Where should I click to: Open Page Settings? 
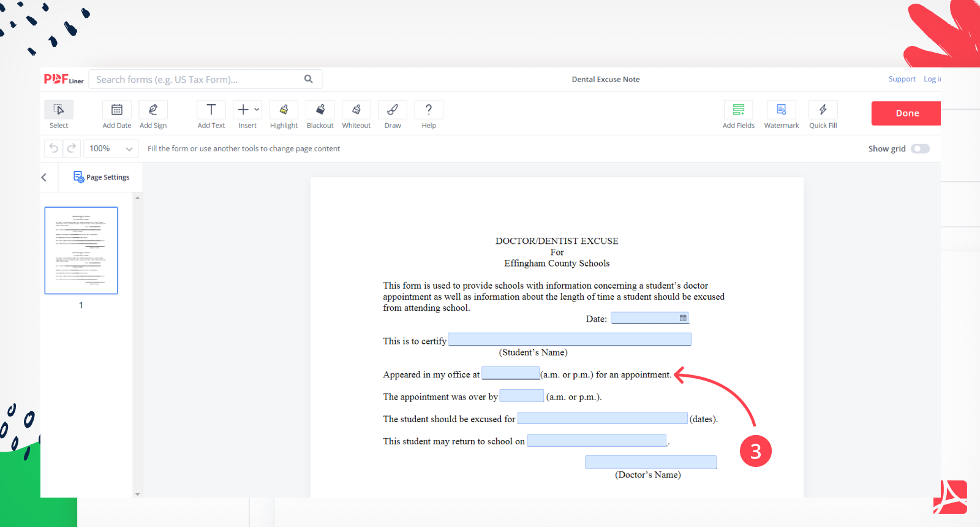click(102, 177)
